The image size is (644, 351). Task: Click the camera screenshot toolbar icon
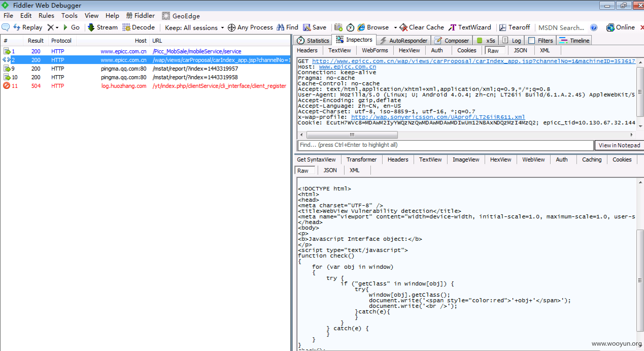coord(338,27)
